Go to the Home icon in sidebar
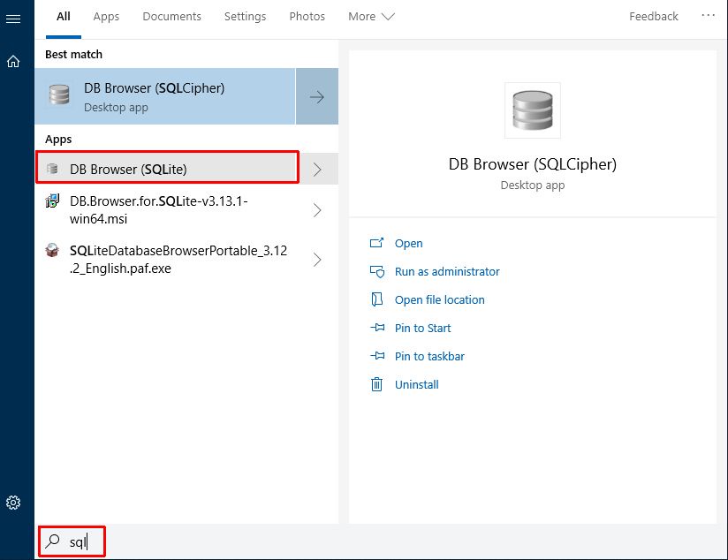728x560 pixels. coord(13,61)
